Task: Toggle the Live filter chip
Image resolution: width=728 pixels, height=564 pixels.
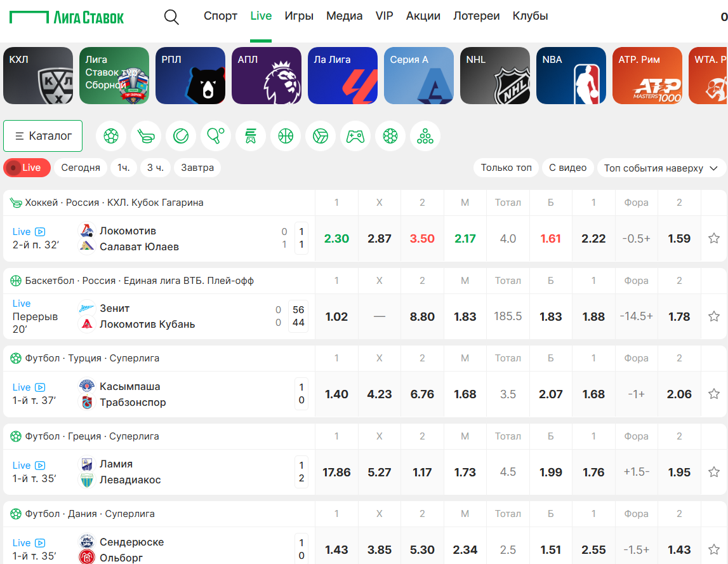Action: tap(27, 168)
